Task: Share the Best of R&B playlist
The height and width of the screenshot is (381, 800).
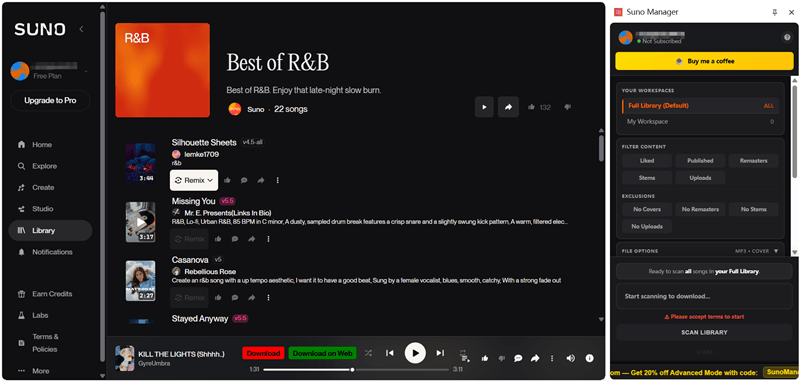Action: 508,107
